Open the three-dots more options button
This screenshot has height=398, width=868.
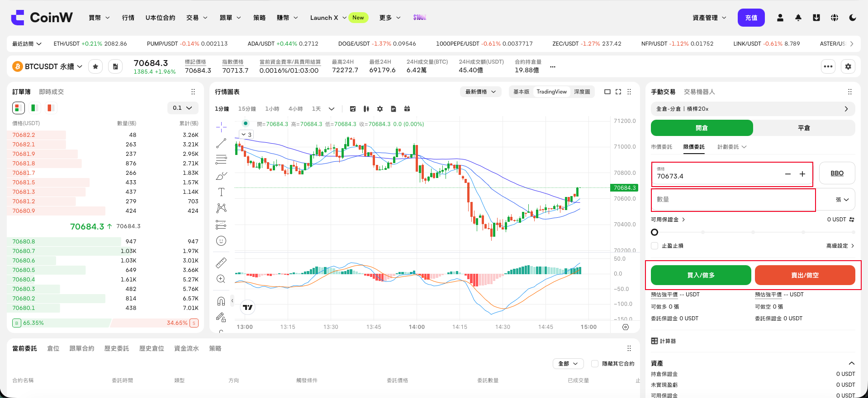pyautogui.click(x=828, y=66)
